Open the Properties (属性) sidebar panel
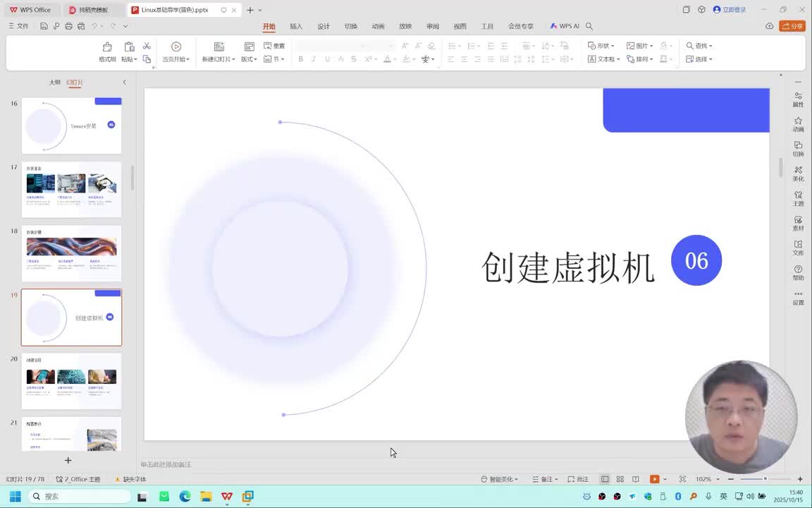The height and width of the screenshot is (508, 812). click(798, 99)
